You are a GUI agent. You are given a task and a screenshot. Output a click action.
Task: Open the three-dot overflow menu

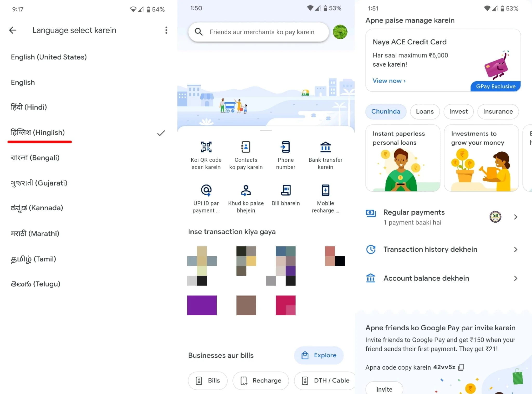[x=166, y=30]
